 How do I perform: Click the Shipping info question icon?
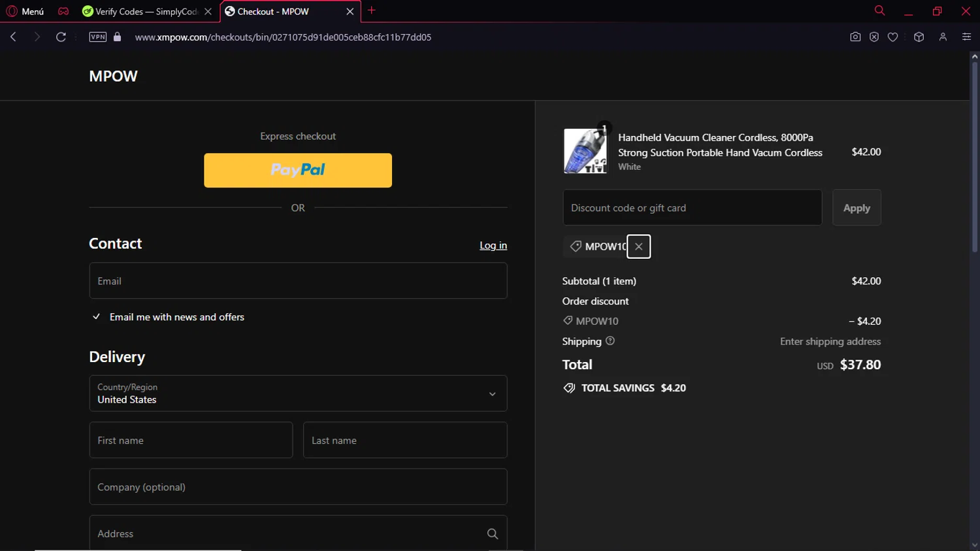[610, 341]
